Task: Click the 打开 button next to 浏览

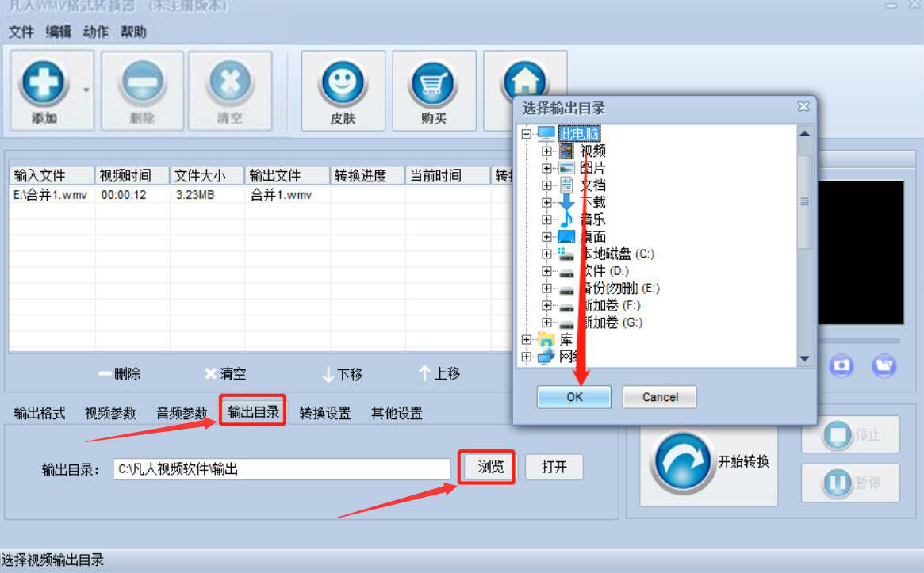Action: (554, 467)
